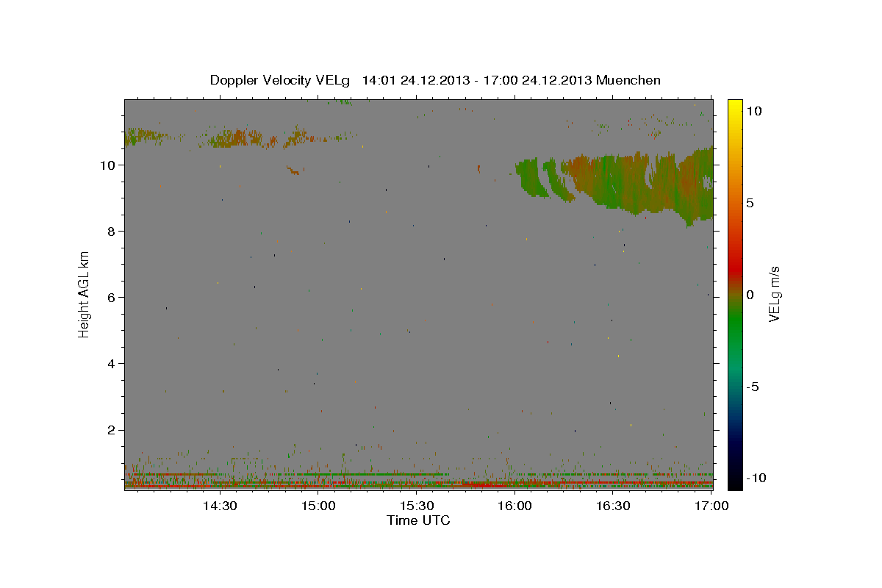This screenshot has height=588, width=882.
Task: Click colorbar value 5
Action: [750, 203]
